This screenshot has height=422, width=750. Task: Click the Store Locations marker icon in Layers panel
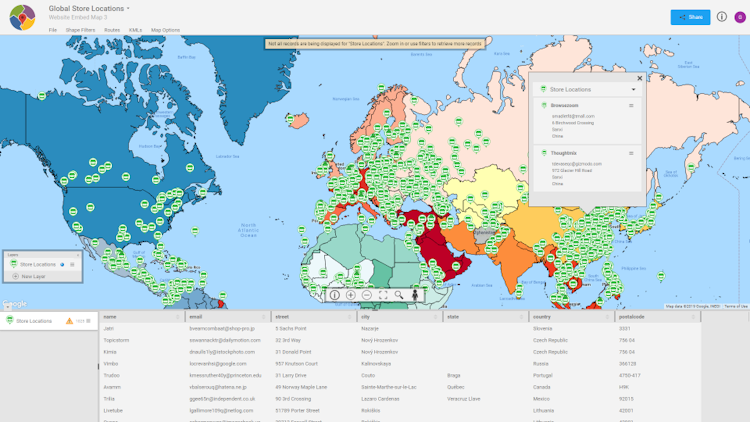tap(13, 264)
